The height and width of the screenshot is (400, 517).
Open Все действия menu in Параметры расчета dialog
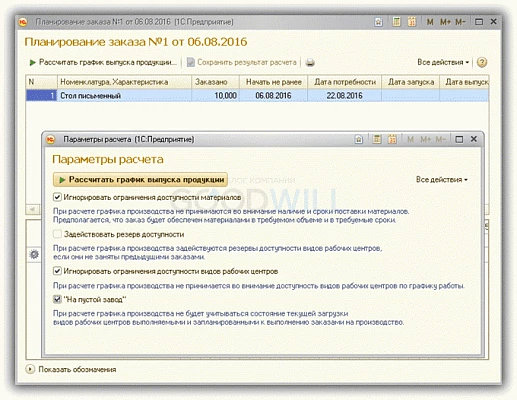tap(442, 180)
